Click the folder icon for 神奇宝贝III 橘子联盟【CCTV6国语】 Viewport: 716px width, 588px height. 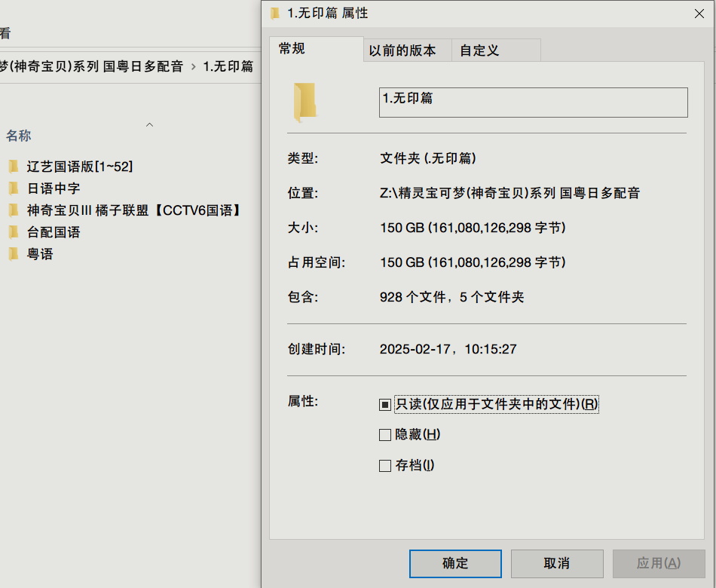tap(13, 210)
